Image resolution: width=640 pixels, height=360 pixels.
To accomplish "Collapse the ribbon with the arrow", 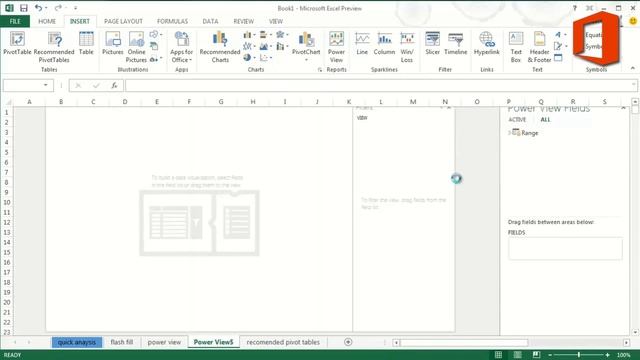I will tap(633, 69).
